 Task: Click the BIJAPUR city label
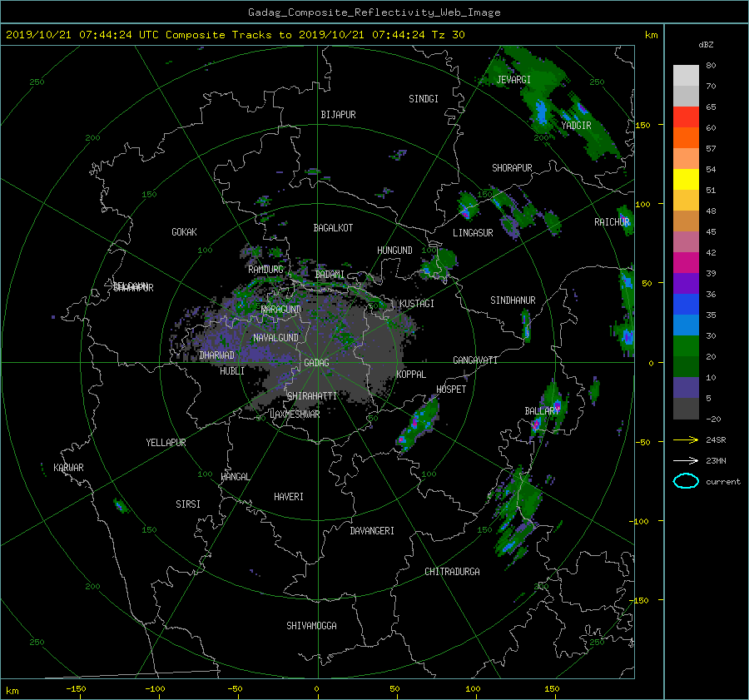point(338,115)
